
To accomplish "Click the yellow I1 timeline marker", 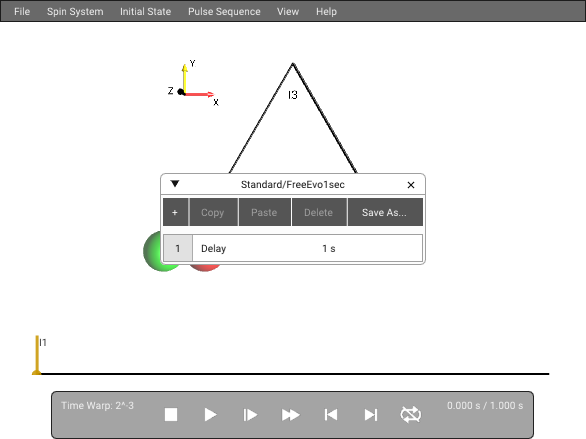I will tap(37, 355).
